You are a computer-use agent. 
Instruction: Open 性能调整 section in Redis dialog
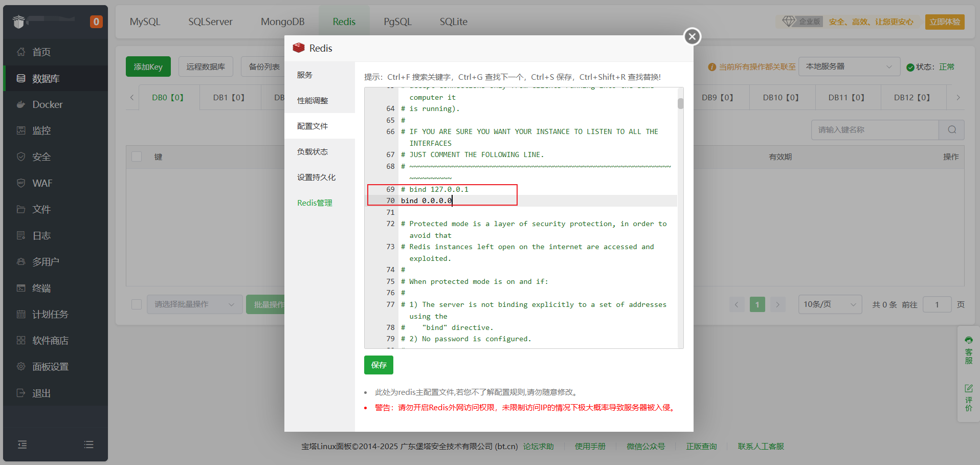[x=320, y=100]
